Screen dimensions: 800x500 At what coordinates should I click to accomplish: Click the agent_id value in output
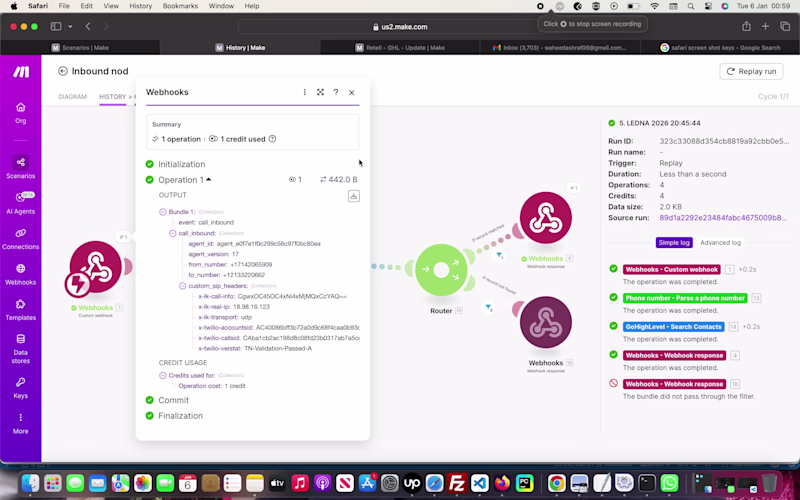click(268, 244)
